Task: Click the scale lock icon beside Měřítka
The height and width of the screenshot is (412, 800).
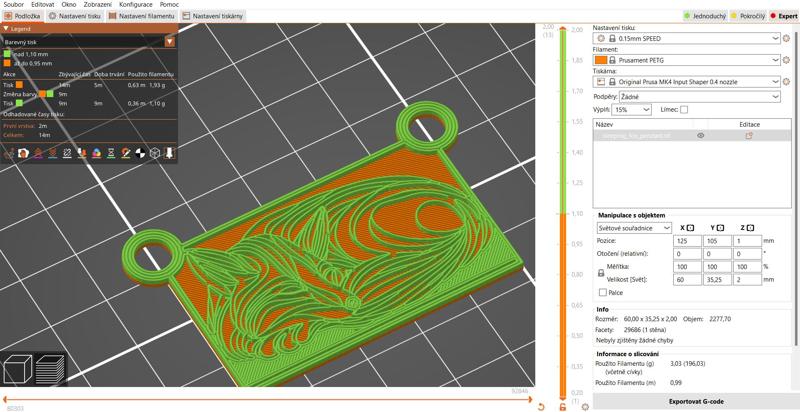Action: [601, 273]
